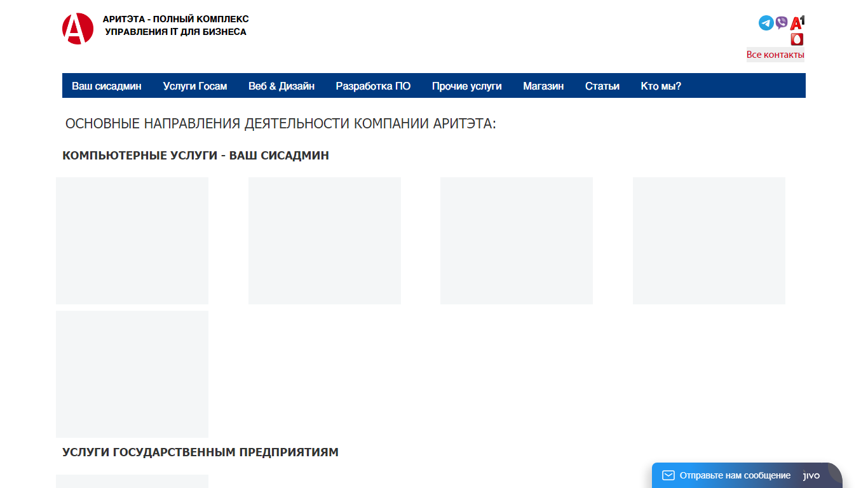Click the A1 operator icon

click(x=797, y=23)
